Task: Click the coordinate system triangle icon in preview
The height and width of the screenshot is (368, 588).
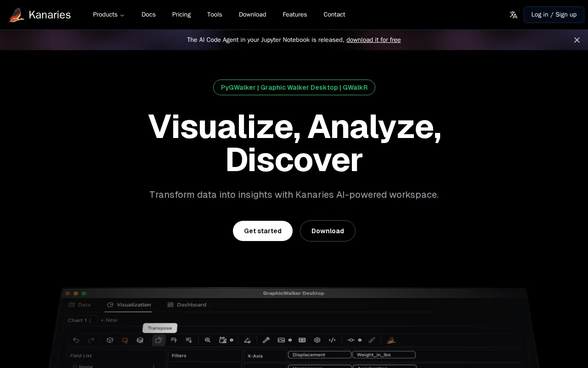Action: coord(247,340)
